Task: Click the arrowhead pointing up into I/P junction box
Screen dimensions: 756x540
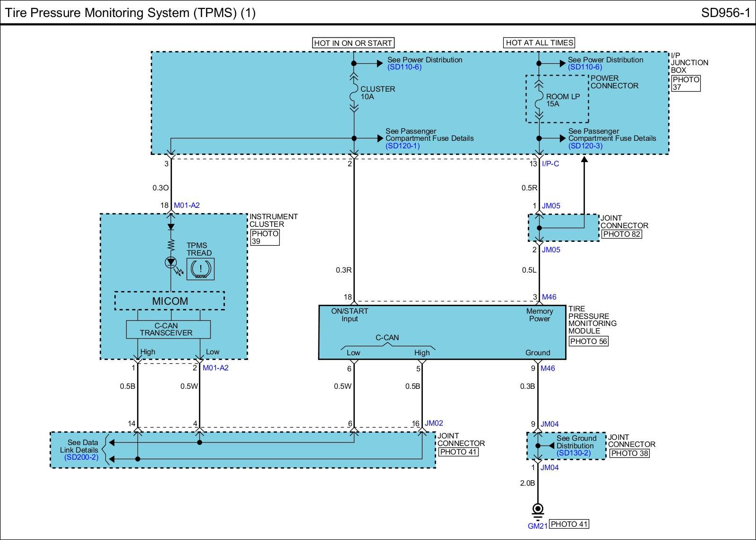Action: tap(584, 160)
